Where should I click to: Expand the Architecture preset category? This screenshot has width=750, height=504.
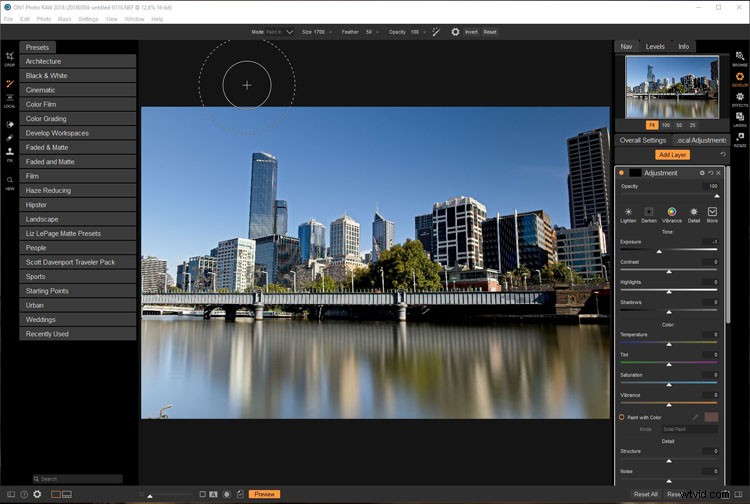[x=77, y=61]
